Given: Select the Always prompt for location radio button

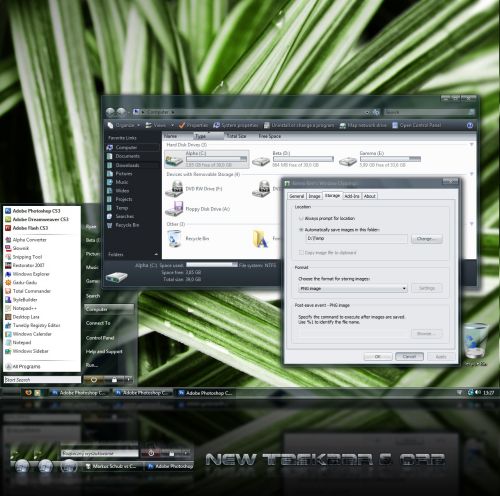Looking at the screenshot, I should tap(301, 218).
